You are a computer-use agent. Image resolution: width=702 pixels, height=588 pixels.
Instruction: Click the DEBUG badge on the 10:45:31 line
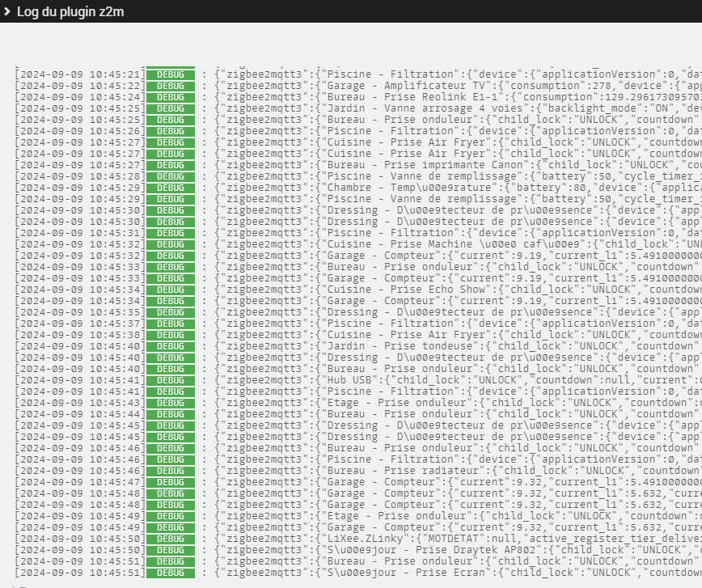[x=171, y=233]
